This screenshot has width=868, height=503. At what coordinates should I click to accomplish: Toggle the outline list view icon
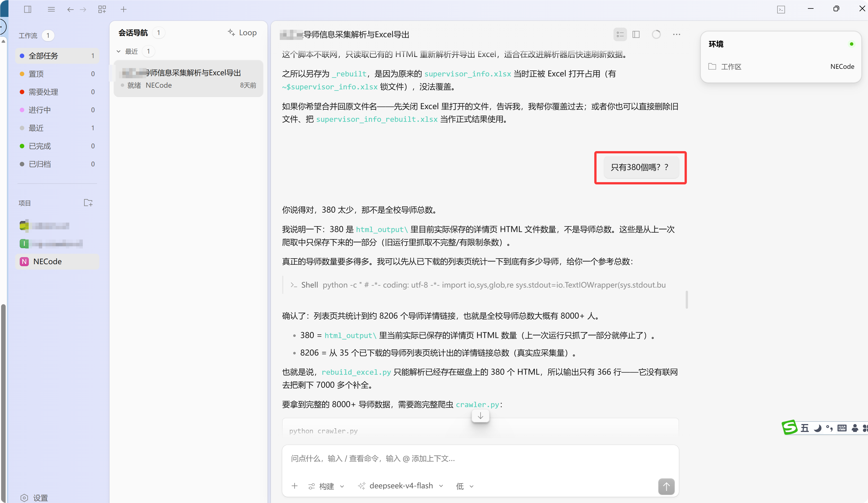coord(620,34)
